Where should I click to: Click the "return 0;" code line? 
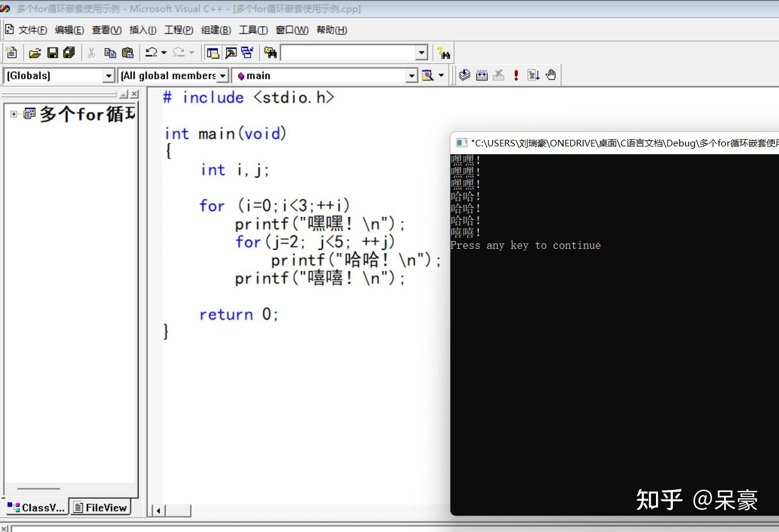pos(239,315)
